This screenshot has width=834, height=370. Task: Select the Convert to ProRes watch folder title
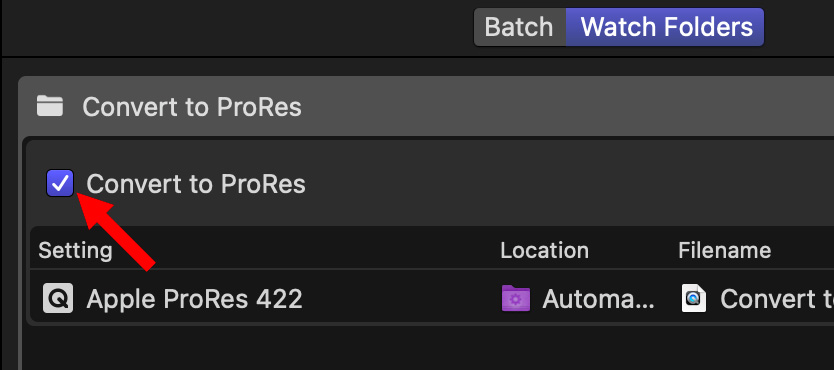(x=192, y=107)
